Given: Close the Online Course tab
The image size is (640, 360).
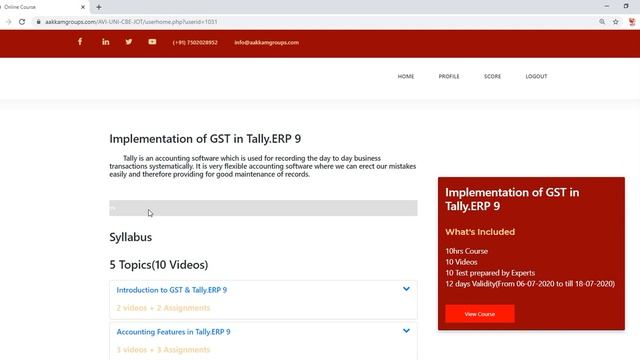Looking at the screenshot, I should 83,7.
